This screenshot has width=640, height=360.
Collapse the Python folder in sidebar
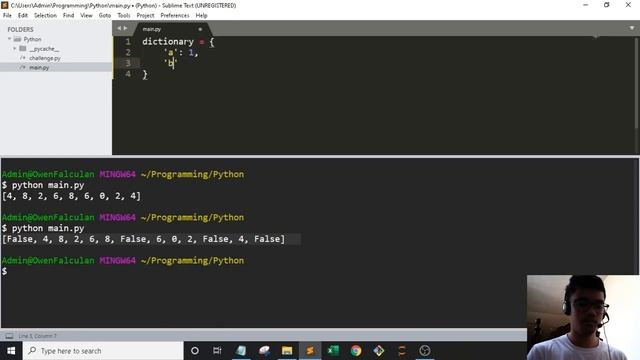[x=9, y=39]
